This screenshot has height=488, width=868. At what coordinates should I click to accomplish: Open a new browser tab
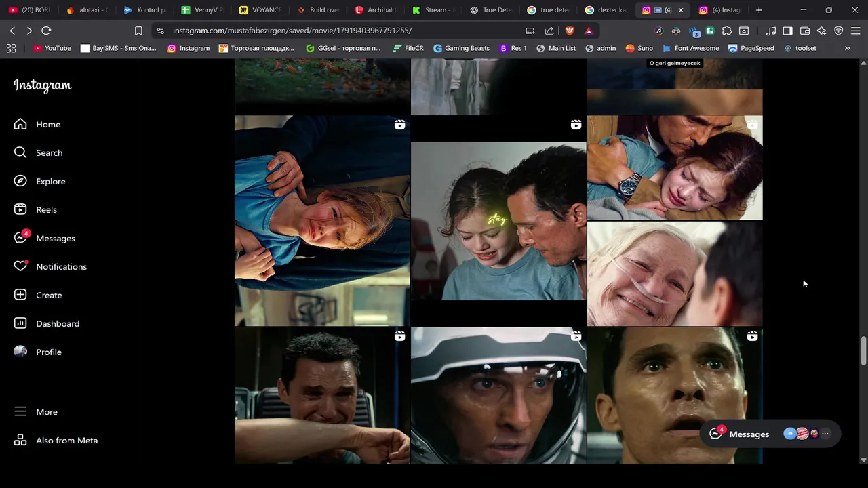pos(759,10)
